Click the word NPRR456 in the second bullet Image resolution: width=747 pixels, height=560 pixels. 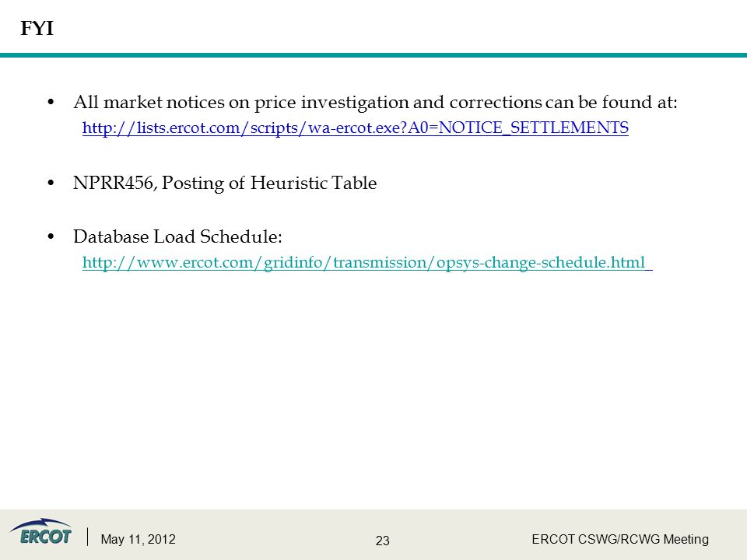(x=114, y=183)
